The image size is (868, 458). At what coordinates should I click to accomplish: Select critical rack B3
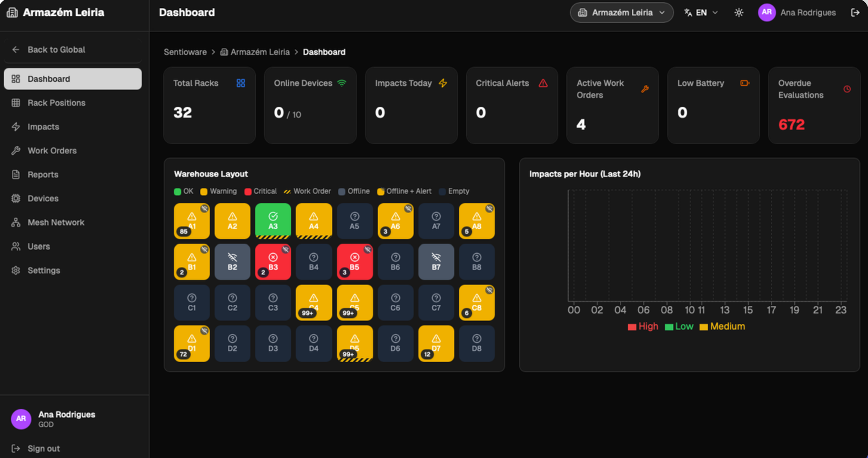point(273,262)
